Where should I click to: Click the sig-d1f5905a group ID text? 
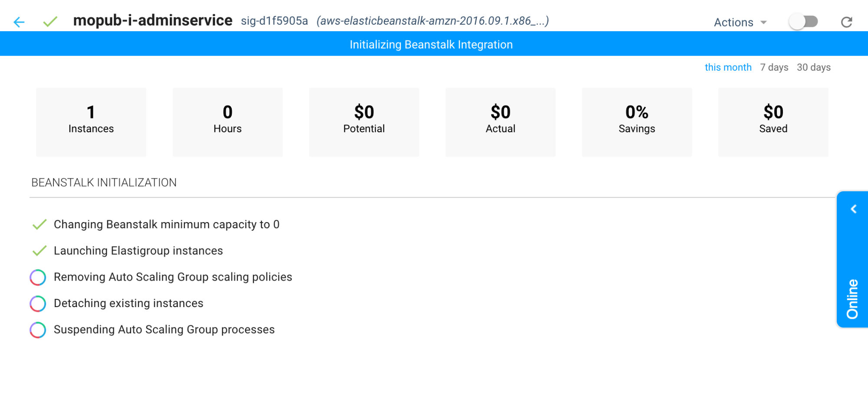[x=274, y=21]
